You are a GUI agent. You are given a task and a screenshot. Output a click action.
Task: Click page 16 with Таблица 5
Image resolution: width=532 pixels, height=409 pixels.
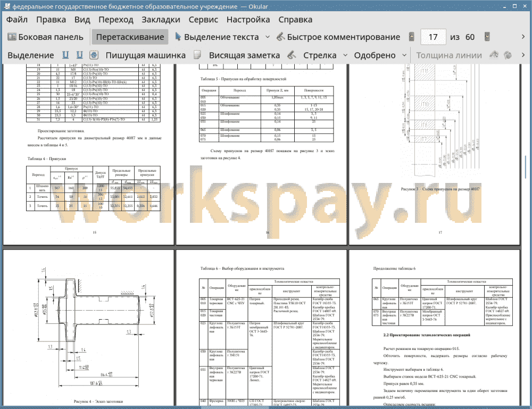click(x=261, y=154)
